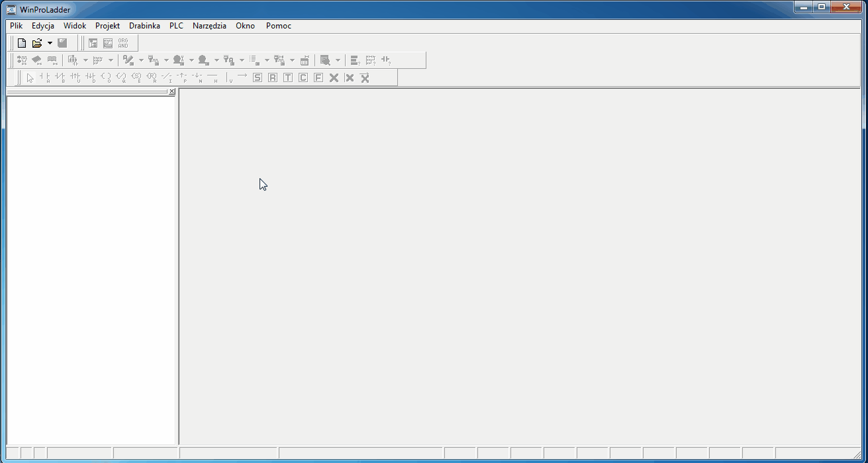Select the arrow pointer tool
Viewport: 868px width, 463px height.
[30, 77]
